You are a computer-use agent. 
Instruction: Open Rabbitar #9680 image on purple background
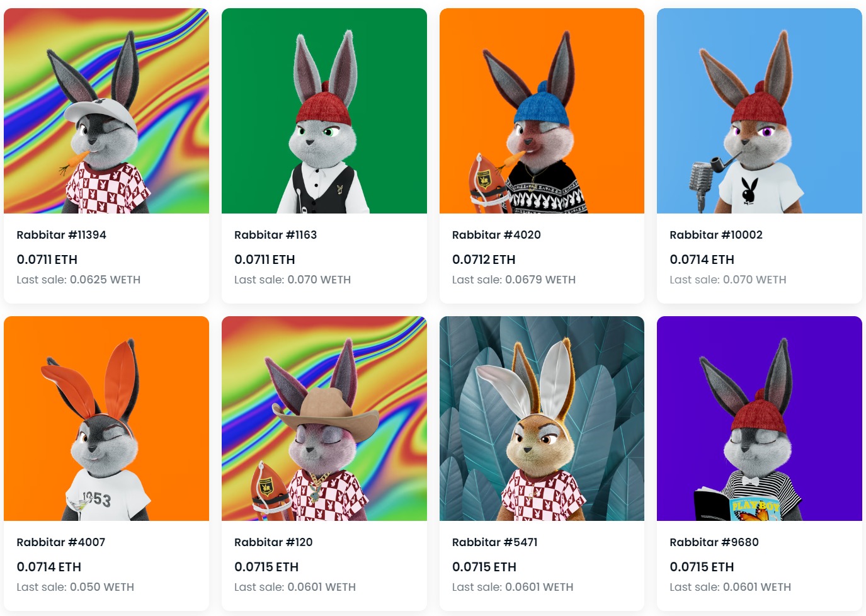[x=760, y=418]
